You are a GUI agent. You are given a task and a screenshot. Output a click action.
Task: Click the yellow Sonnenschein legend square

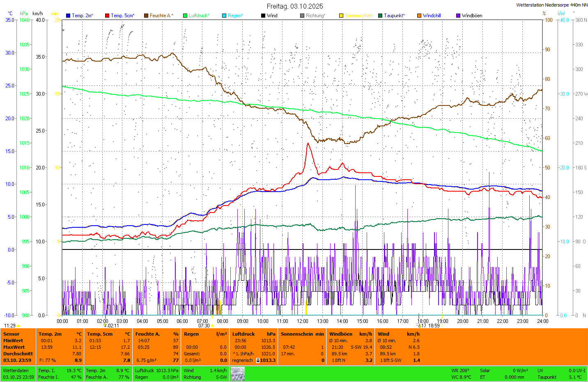[x=341, y=16]
